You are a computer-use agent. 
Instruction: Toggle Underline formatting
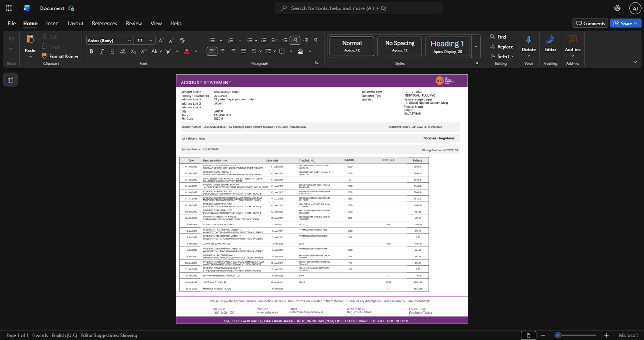[x=112, y=51]
